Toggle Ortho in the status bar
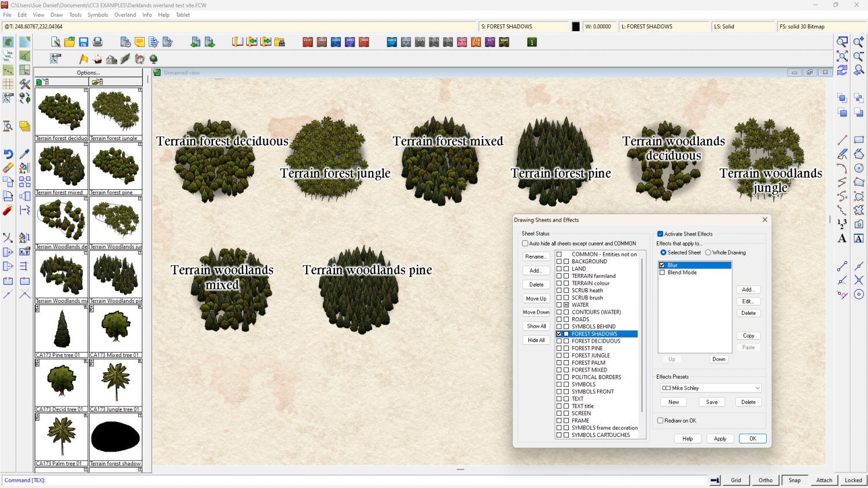Viewport: 868px width, 488px height. [x=766, y=480]
